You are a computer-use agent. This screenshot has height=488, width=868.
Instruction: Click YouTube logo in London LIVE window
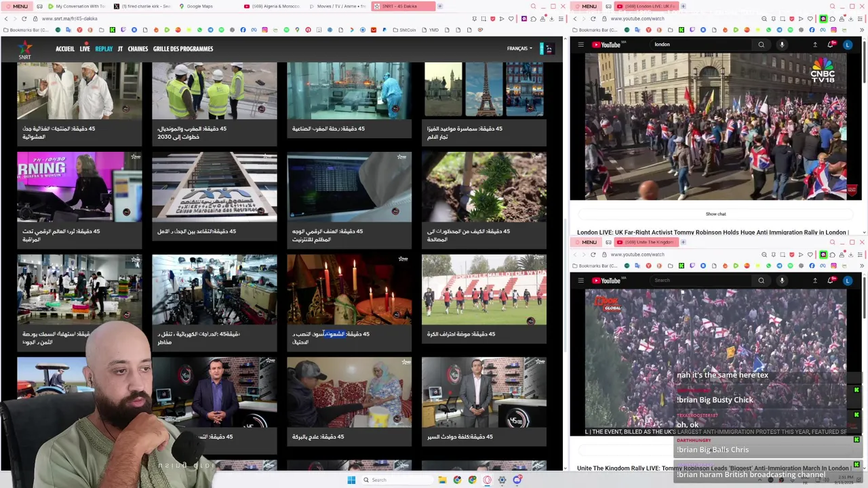tap(606, 45)
